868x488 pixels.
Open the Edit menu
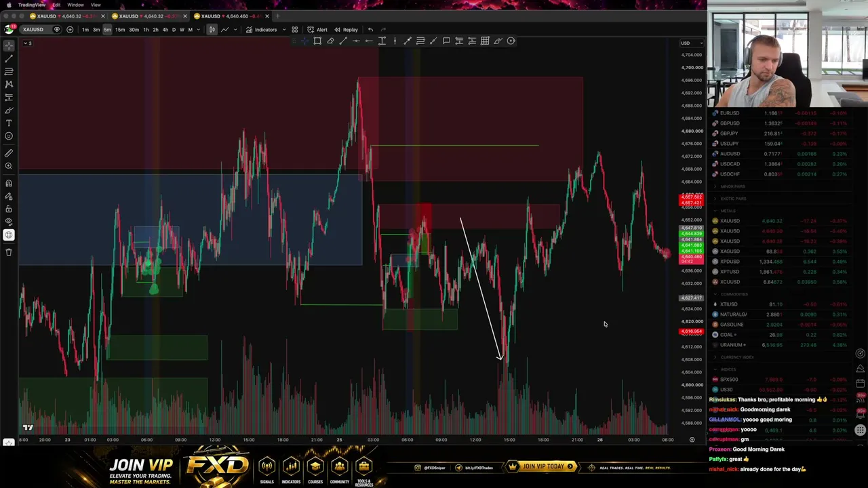[x=56, y=5]
